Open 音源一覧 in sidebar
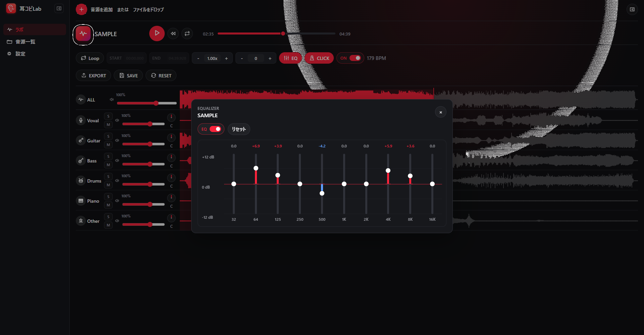 click(35, 42)
